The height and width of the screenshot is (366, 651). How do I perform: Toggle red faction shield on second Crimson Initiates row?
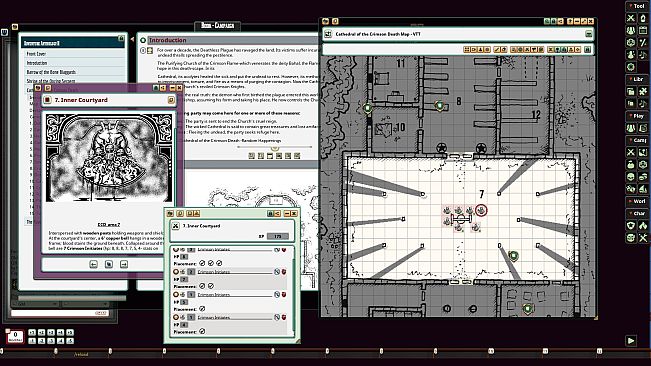[284, 272]
